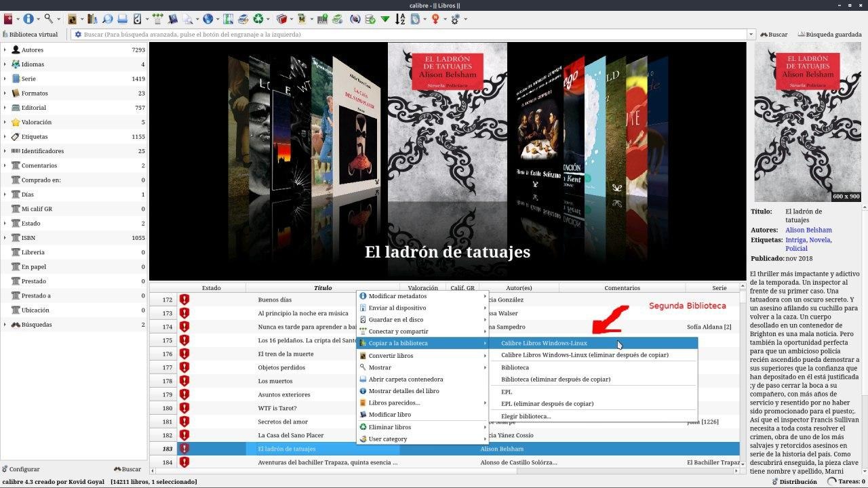Image resolution: width=868 pixels, height=488 pixels.
Task: Expand the Serie category in sidebar
Action: point(5,79)
